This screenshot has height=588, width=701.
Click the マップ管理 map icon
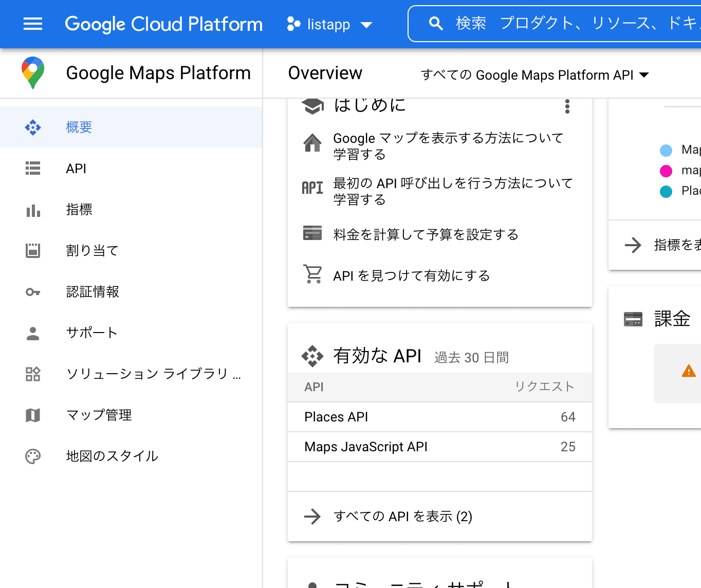tap(33, 415)
